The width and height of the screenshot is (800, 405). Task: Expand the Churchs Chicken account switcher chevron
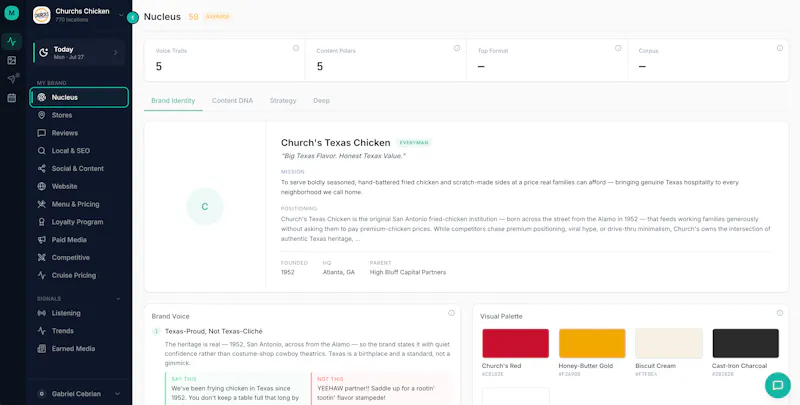[x=121, y=15]
